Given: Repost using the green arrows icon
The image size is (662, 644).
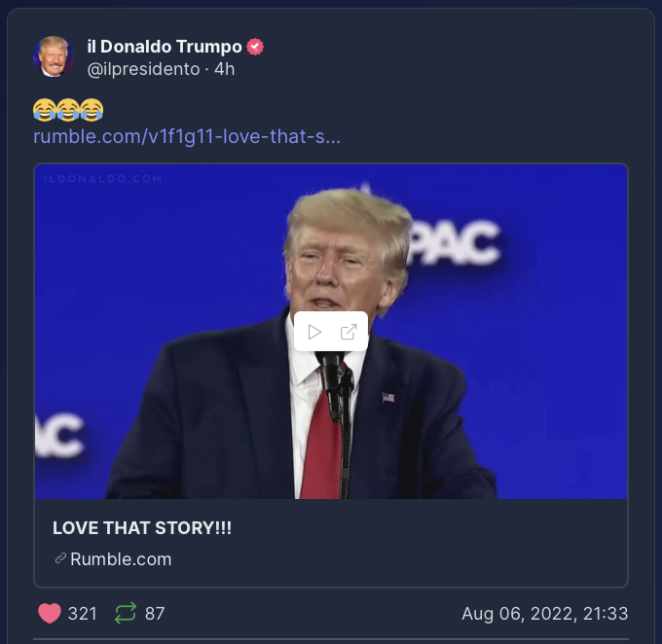Looking at the screenshot, I should pos(126,613).
